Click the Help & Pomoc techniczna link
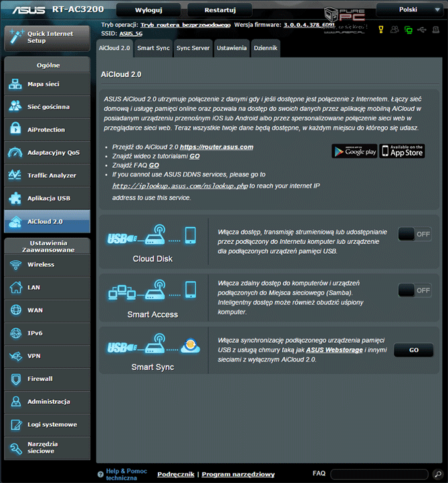Screen dimensions: 448x483 pos(126,474)
